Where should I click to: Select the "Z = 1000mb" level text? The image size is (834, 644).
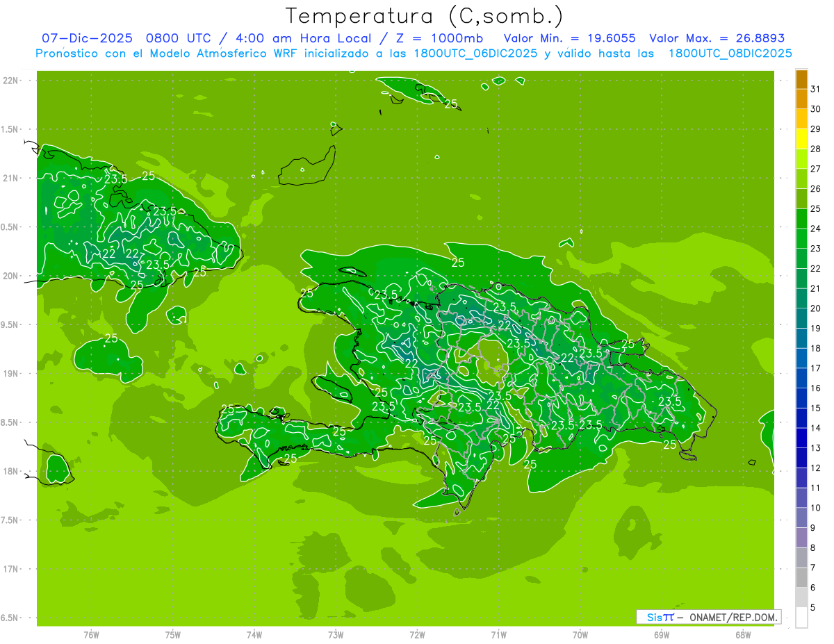click(440, 39)
